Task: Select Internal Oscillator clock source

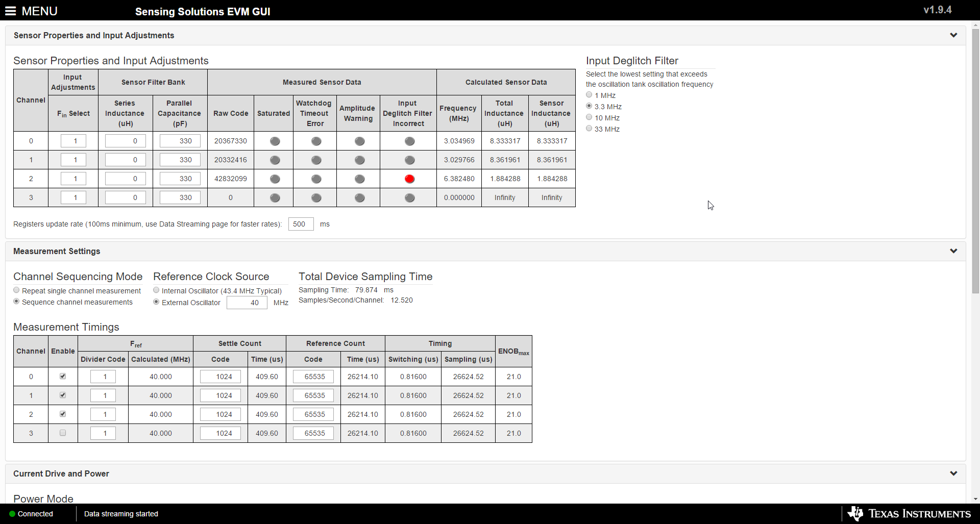Action: pos(156,290)
